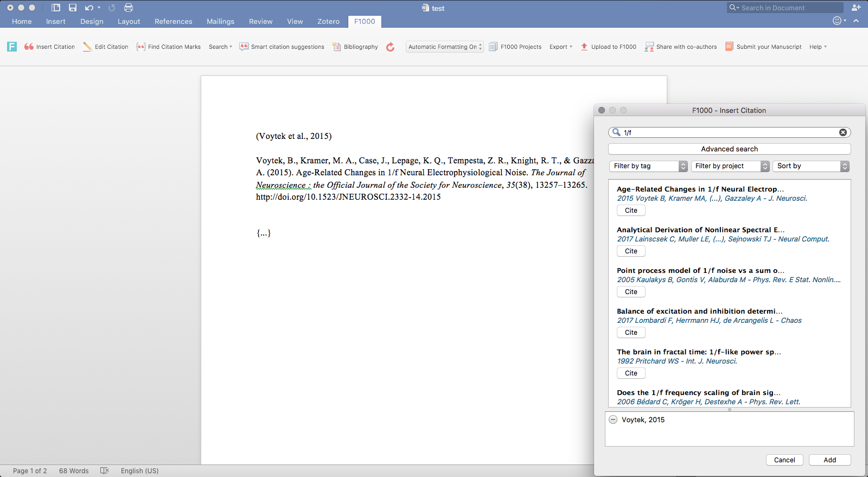This screenshot has height=477, width=868.
Task: Open Filter by project dropdown
Action: [730, 166]
